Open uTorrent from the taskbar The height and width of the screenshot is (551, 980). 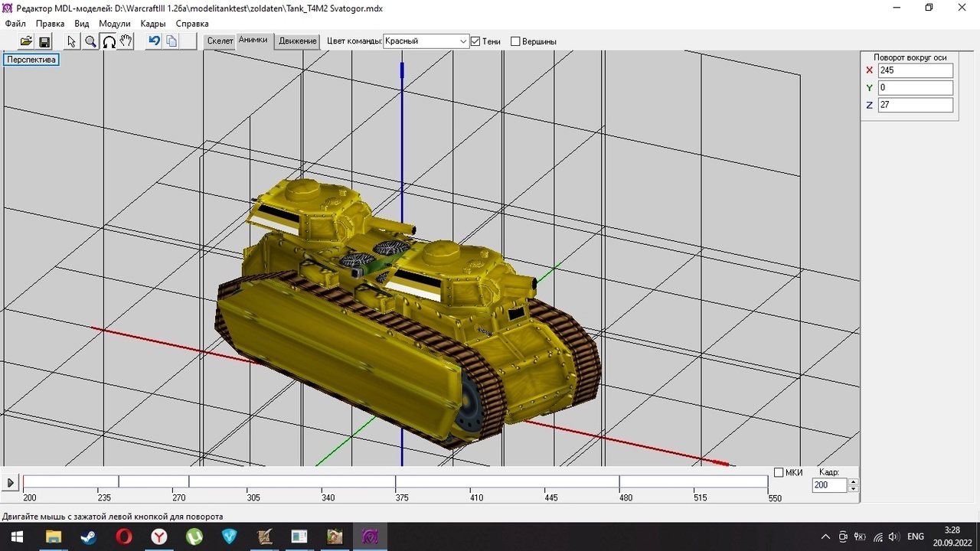(x=194, y=536)
